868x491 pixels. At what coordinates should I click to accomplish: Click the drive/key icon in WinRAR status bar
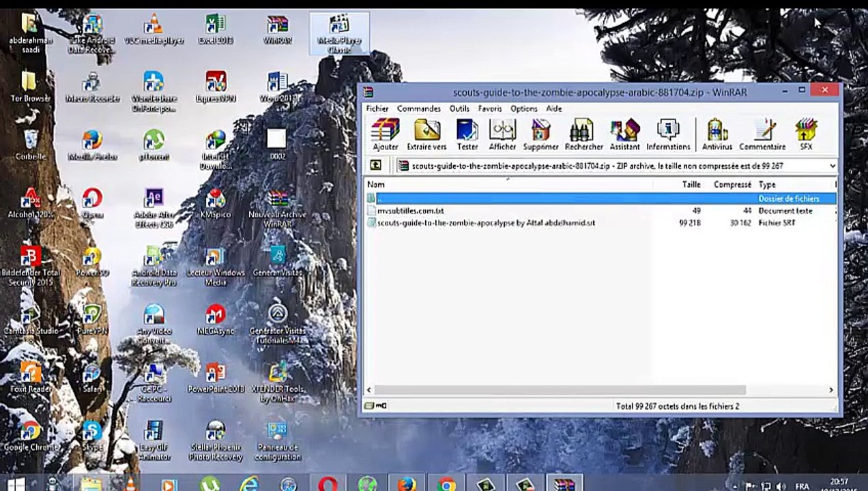point(375,406)
